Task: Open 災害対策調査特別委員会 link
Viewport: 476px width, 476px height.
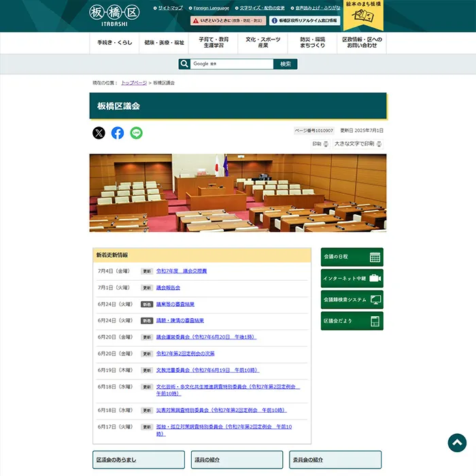Action: pos(222,411)
